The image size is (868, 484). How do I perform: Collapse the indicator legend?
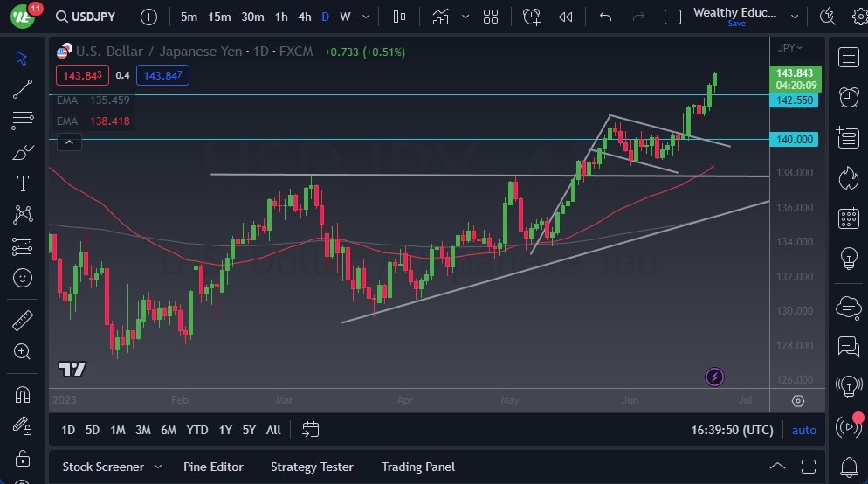(70, 142)
